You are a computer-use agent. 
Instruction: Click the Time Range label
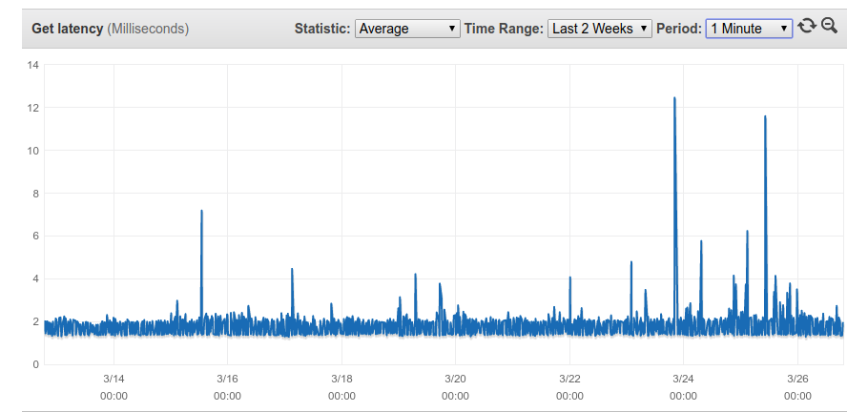pyautogui.click(x=504, y=29)
